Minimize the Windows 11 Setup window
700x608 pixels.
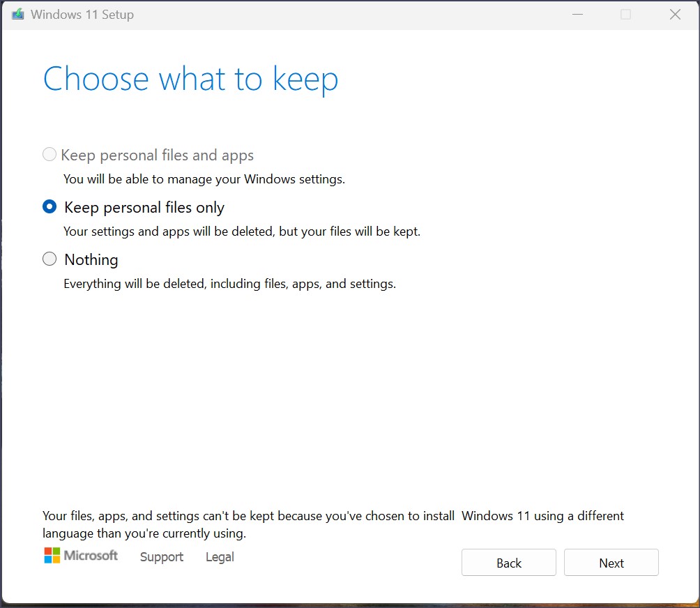pyautogui.click(x=578, y=14)
